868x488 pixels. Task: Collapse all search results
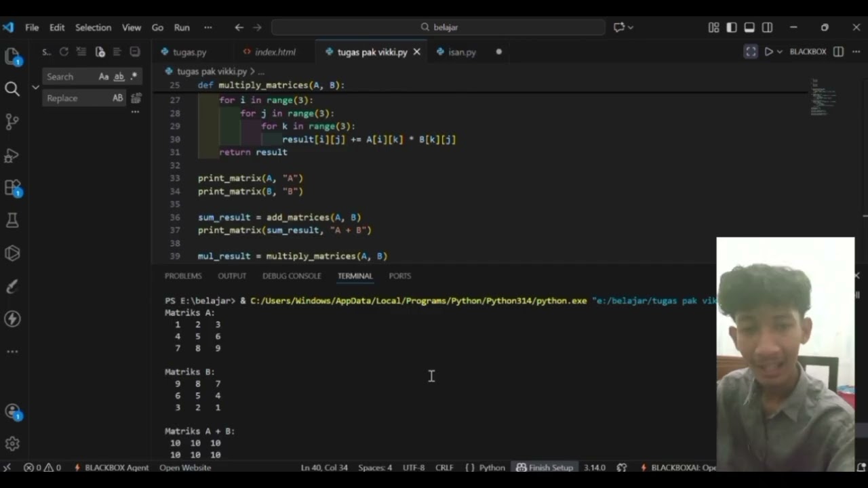click(x=135, y=52)
